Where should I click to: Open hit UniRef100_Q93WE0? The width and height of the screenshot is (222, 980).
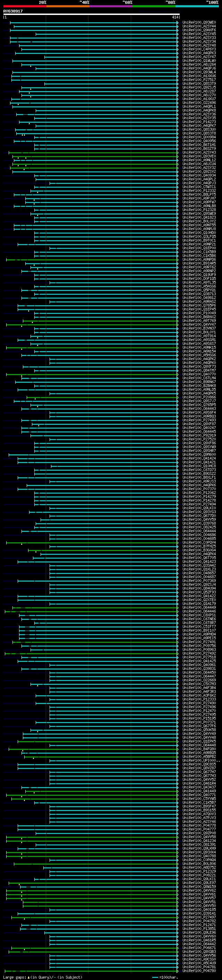tap(199, 23)
